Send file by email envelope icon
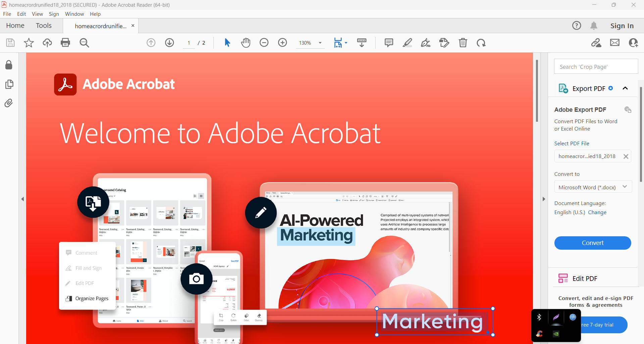644x344 pixels. 615,43
